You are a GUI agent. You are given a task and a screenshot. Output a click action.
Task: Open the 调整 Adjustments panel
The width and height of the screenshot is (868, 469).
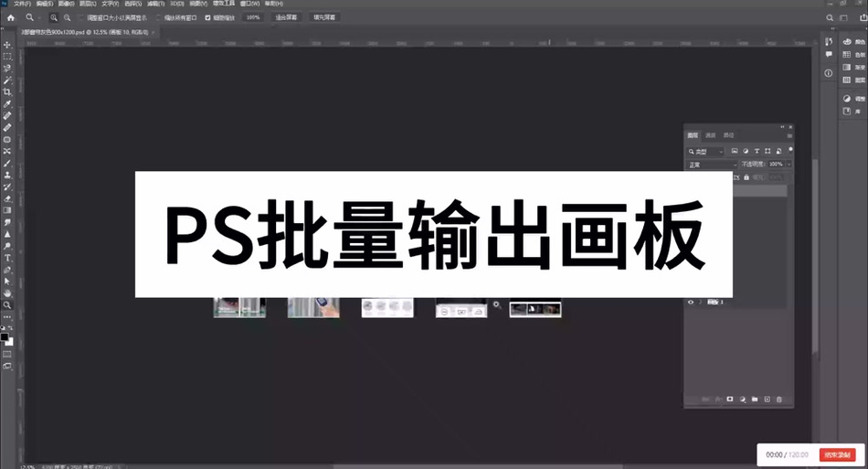coord(853,99)
